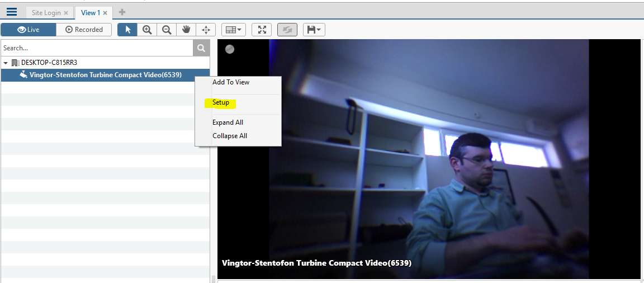Click the refresh arrows toolbar button

point(287,30)
